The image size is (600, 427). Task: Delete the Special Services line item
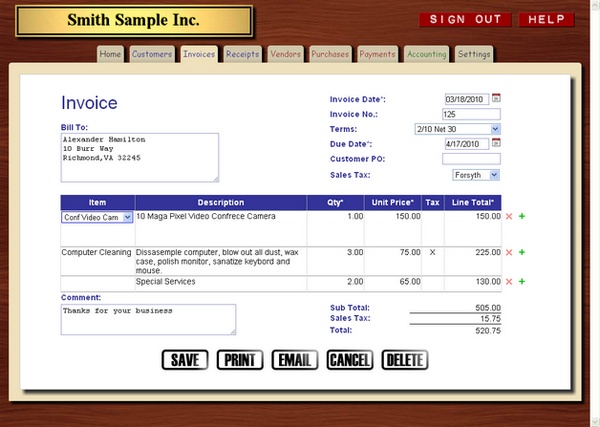509,282
